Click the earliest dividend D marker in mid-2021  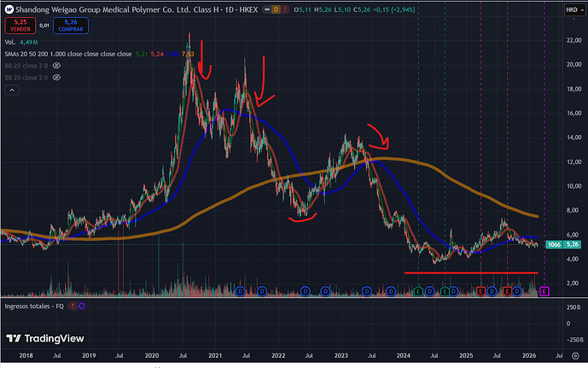click(240, 291)
